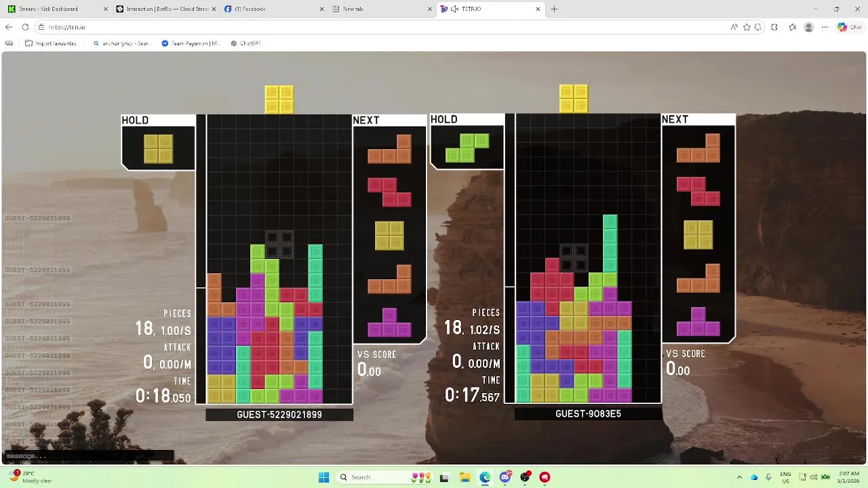Screen dimensions: 868x488
Task: Open the Windows Start menu
Action: (324, 477)
